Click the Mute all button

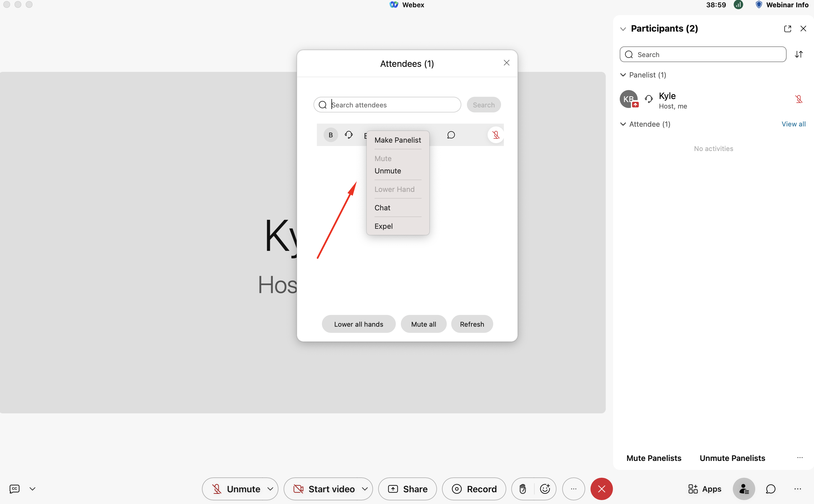pos(423,324)
